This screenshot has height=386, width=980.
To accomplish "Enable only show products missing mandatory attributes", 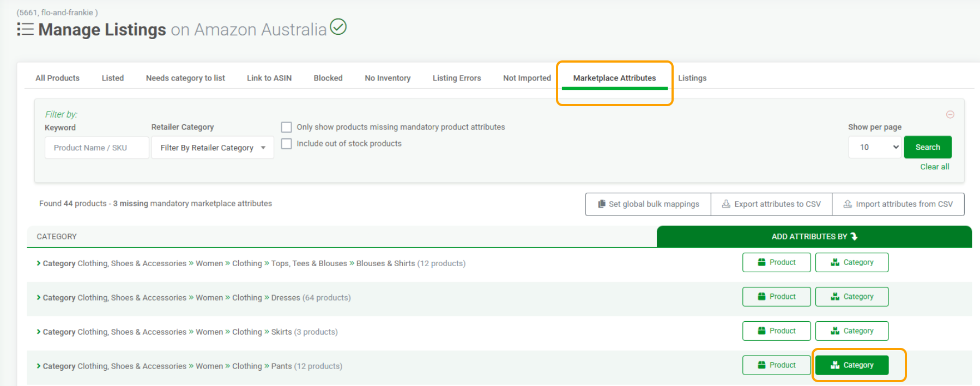I will pyautogui.click(x=286, y=127).
